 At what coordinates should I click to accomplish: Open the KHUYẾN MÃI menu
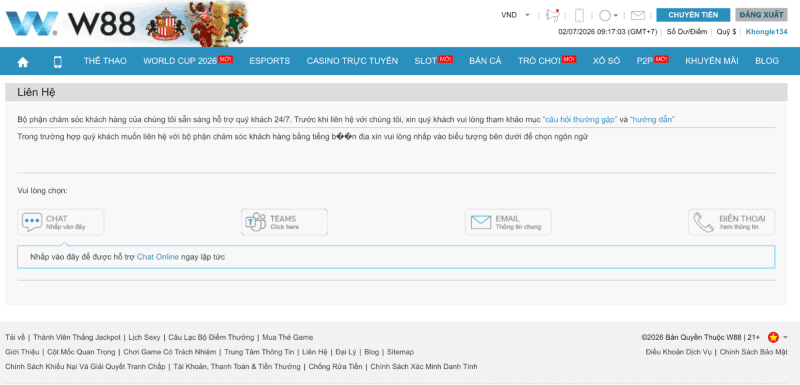click(712, 61)
